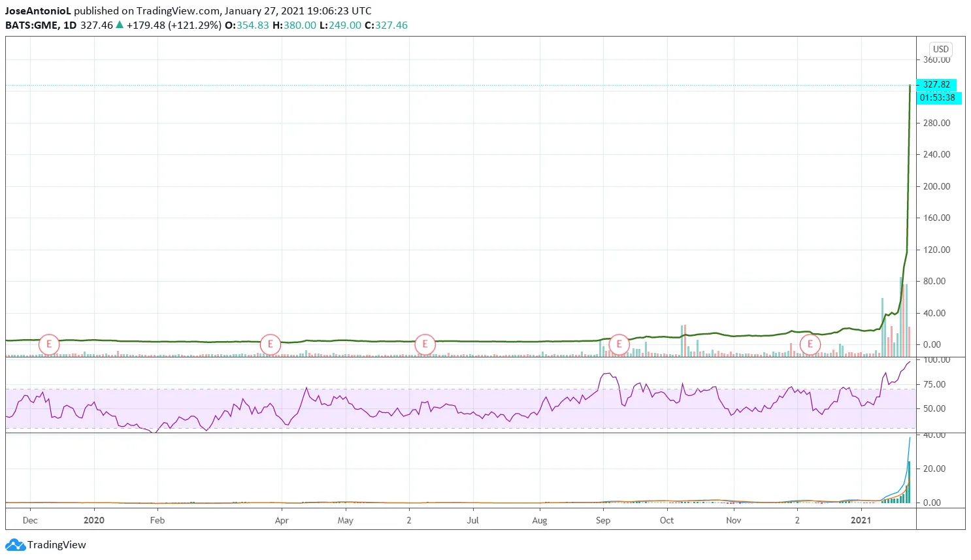Click the September earnings E marker

618,344
